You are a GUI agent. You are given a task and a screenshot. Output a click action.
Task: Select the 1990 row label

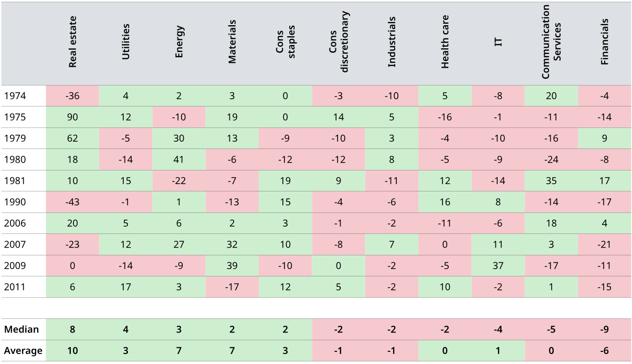tap(14, 202)
